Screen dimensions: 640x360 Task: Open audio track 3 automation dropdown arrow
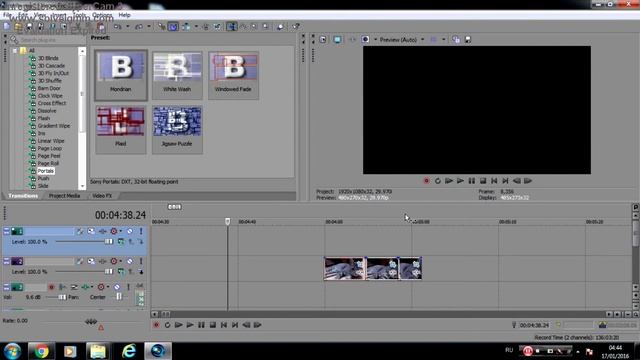pyautogui.click(x=108, y=287)
